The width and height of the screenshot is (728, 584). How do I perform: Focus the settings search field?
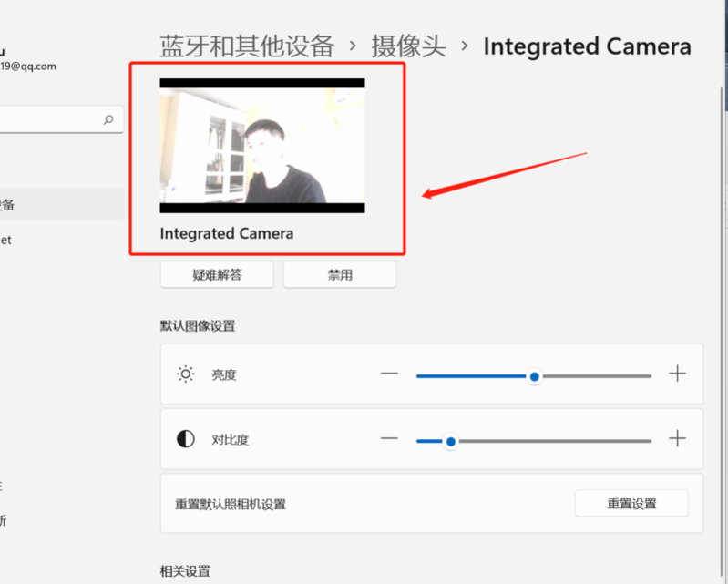tap(50, 119)
